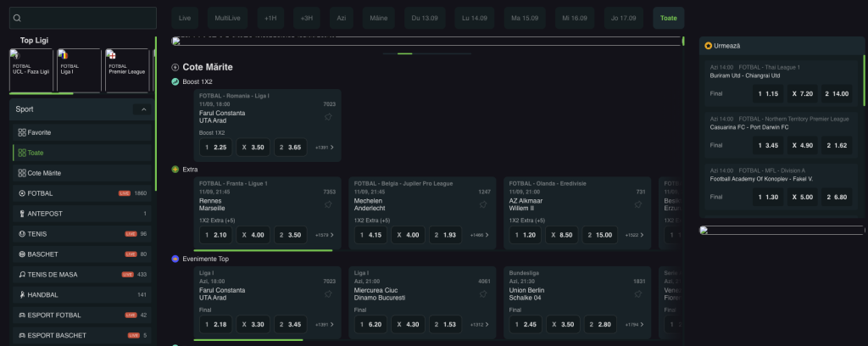Image resolution: width=868 pixels, height=346 pixels.
Task: Open Premier League top league card
Action: [127, 70]
